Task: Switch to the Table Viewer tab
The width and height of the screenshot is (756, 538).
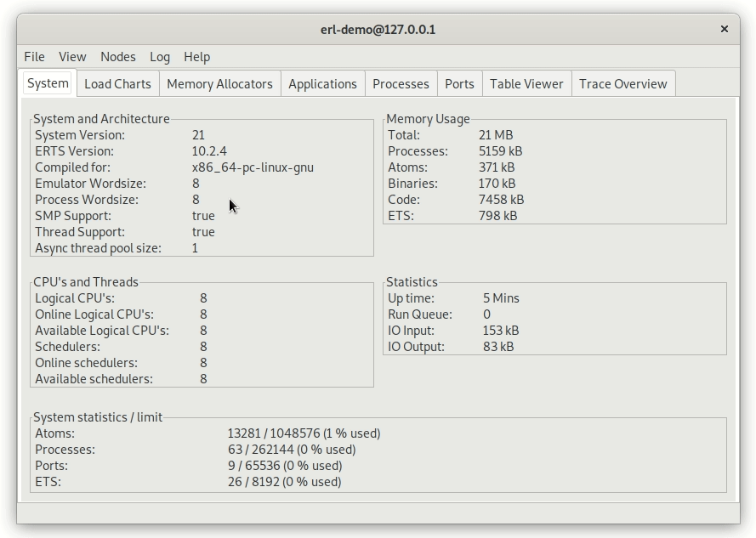Action: click(526, 84)
